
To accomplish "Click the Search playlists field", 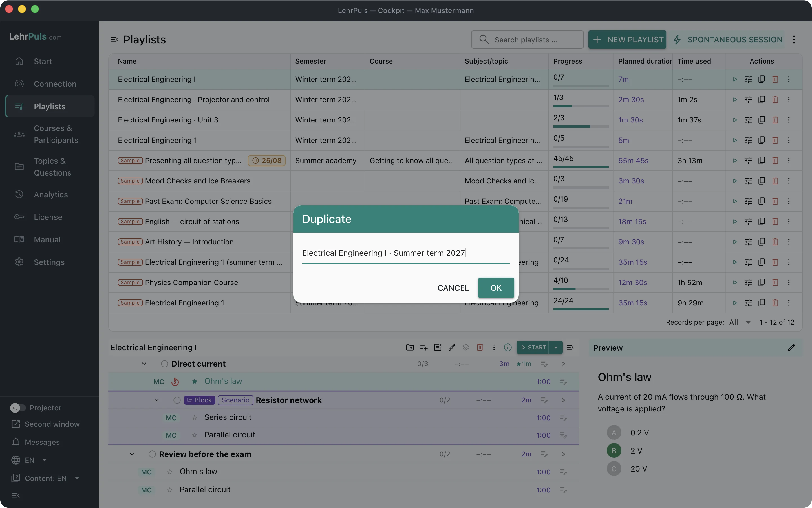I will (527, 40).
